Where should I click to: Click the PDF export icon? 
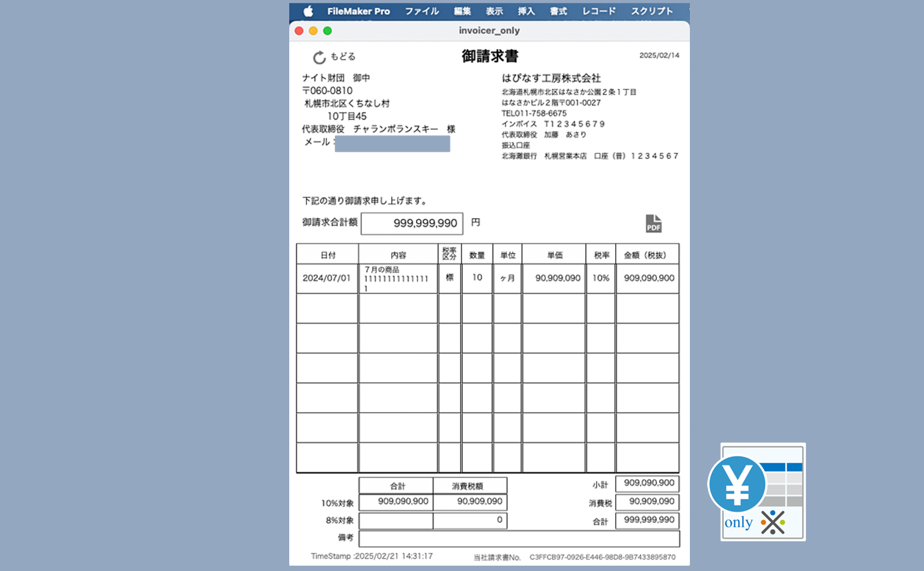[653, 223]
